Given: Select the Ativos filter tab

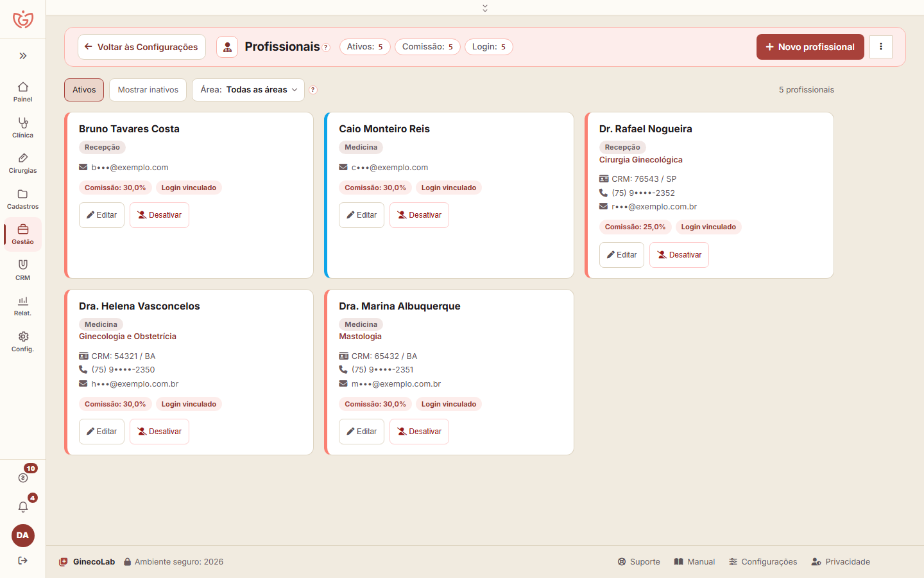Looking at the screenshot, I should pos(84,90).
